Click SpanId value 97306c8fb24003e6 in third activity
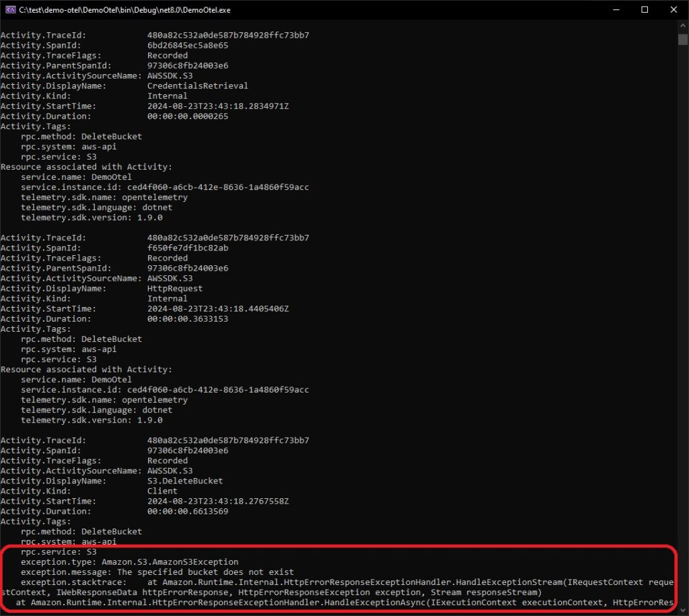 [x=188, y=450]
